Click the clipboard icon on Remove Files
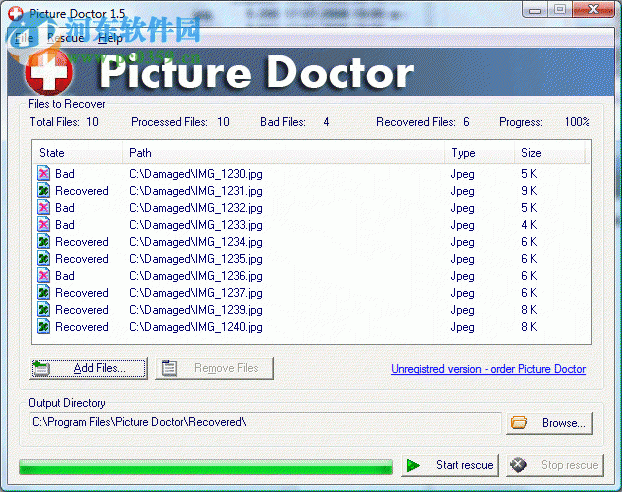The image size is (622, 492). pos(169,368)
